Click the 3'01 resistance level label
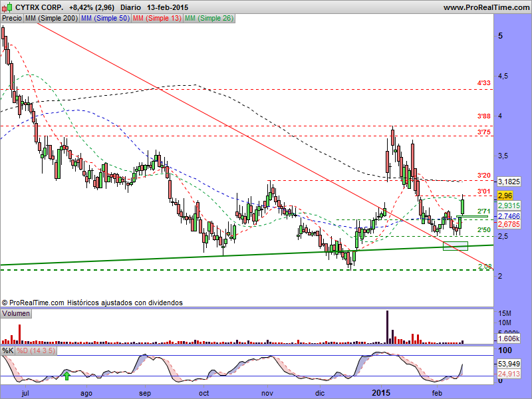The image size is (532, 399). [x=484, y=192]
